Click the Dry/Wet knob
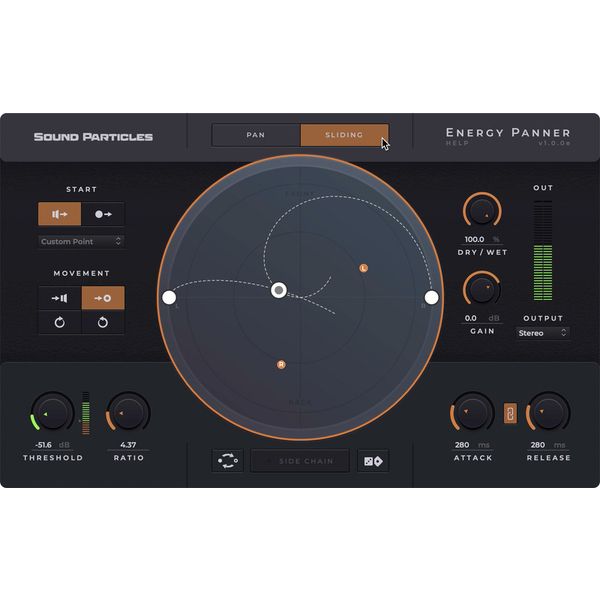Viewport: 600px width, 600px height. (482, 212)
